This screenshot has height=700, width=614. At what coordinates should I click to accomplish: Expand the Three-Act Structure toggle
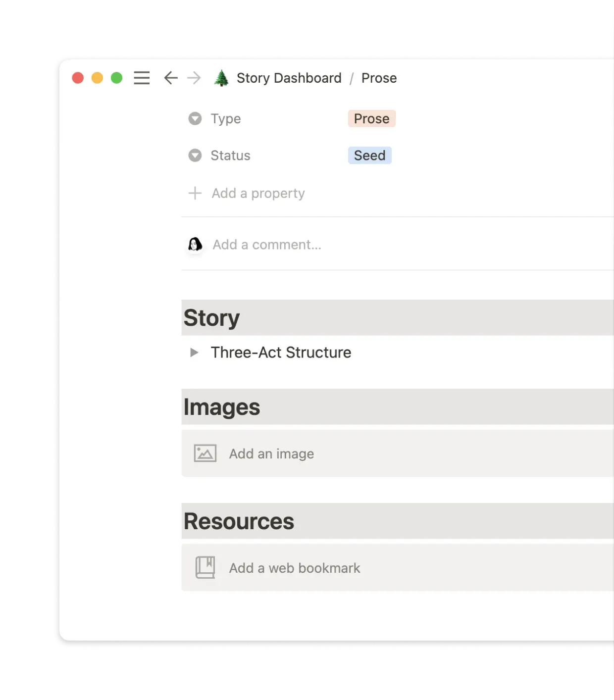click(194, 352)
